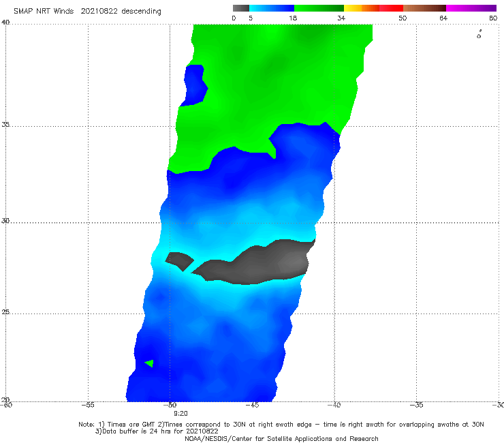Select the magenta 64-80 segment of the color bar
This screenshot has width=504, height=443.
point(471,8)
